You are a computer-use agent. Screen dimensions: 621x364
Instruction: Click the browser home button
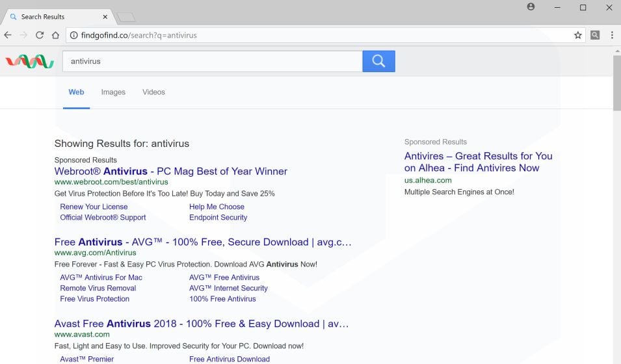[56, 35]
